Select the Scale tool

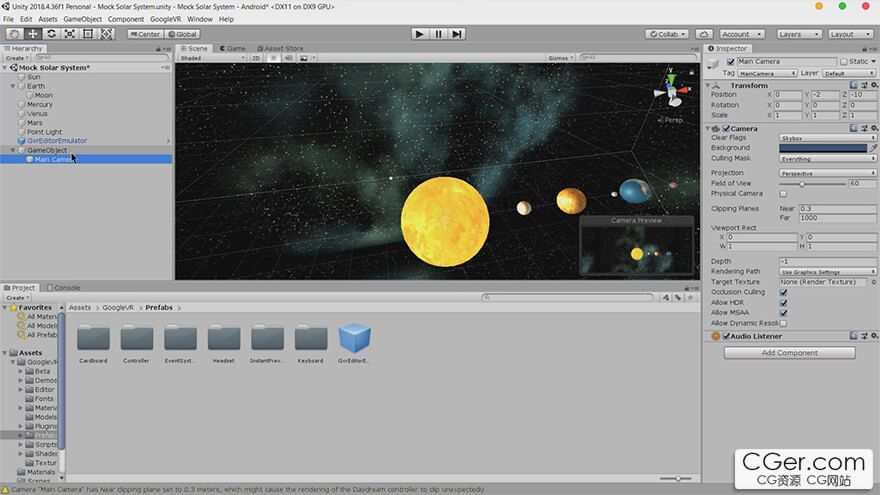point(70,34)
